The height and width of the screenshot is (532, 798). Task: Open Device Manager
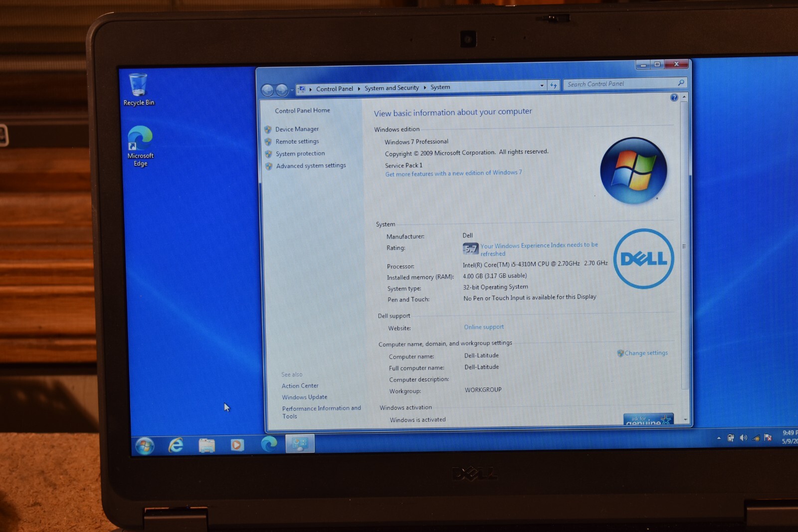[x=297, y=129]
